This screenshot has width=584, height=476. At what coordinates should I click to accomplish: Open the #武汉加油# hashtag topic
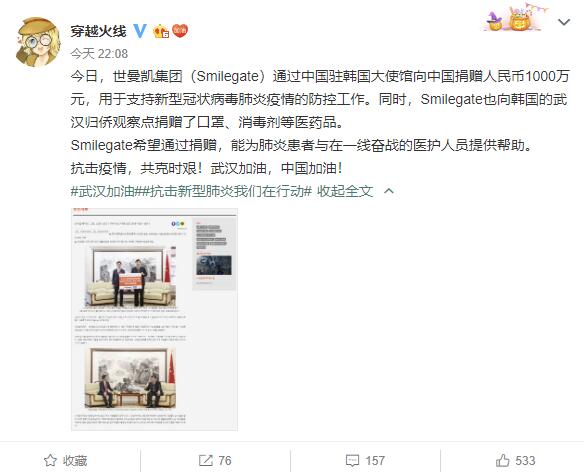103,191
